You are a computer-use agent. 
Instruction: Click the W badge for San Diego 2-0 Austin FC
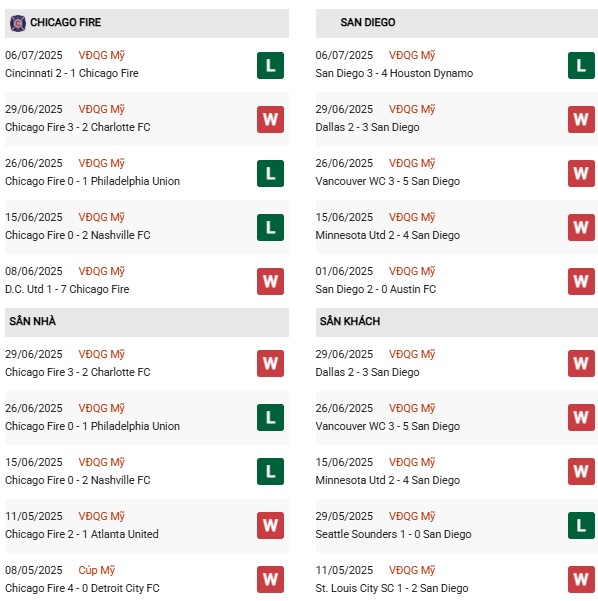(x=581, y=282)
